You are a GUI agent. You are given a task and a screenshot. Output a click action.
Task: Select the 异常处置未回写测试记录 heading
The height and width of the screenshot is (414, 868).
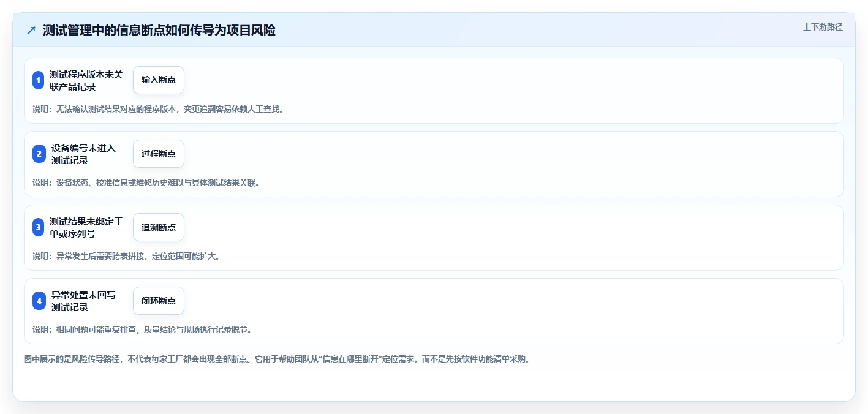[x=83, y=301]
